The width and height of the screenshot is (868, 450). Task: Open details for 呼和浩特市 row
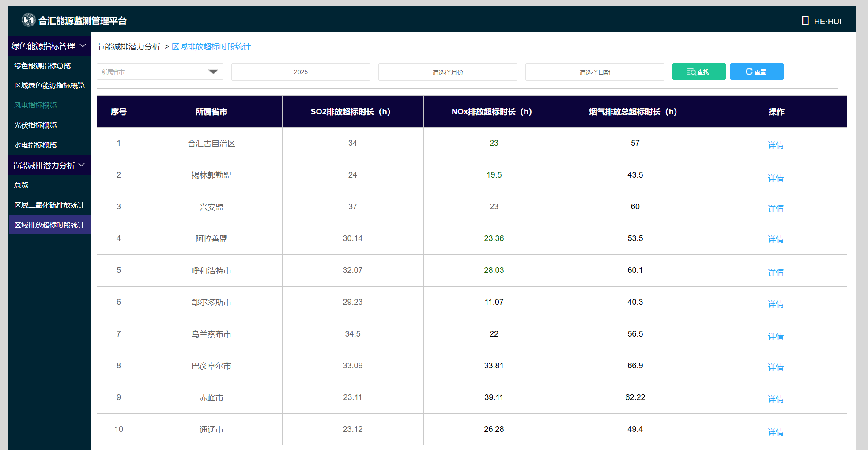point(775,272)
